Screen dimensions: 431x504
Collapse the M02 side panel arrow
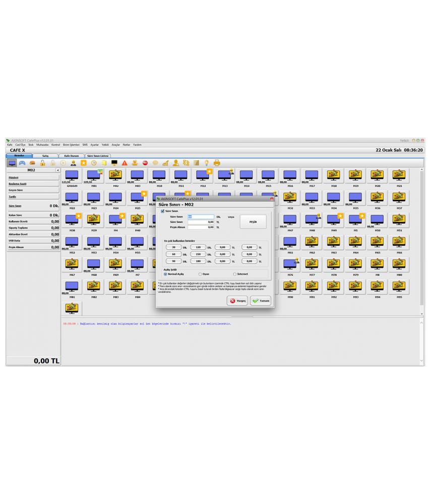coord(57,170)
